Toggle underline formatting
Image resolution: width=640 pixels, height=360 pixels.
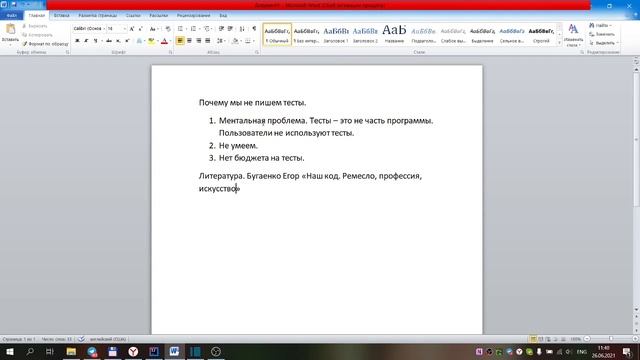pos(96,41)
